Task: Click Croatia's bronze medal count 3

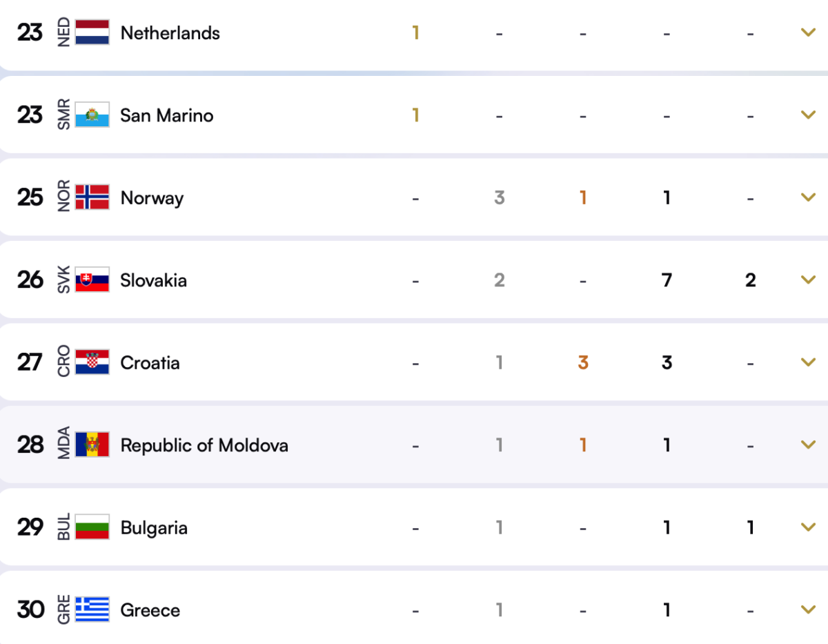Action: [583, 362]
